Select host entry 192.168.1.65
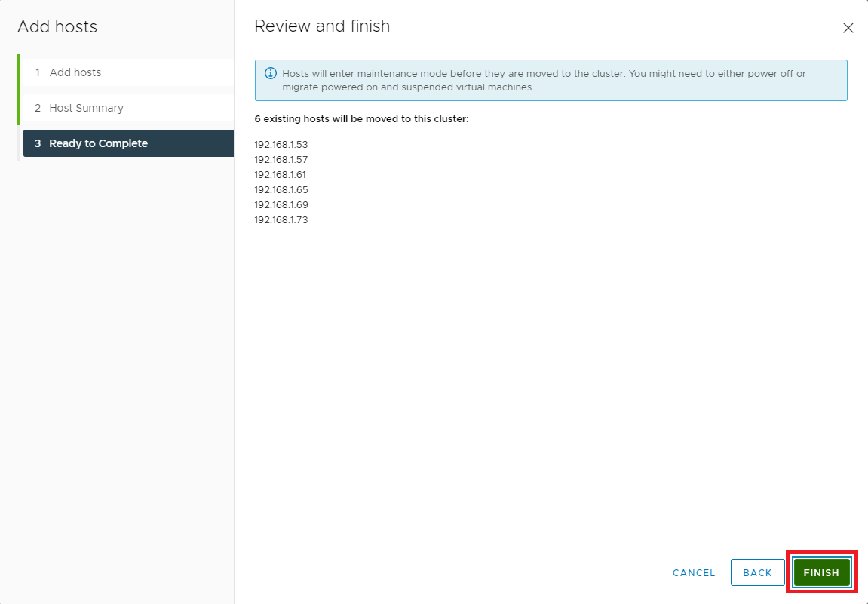Screen dimensions: 868x604 [x=281, y=190]
